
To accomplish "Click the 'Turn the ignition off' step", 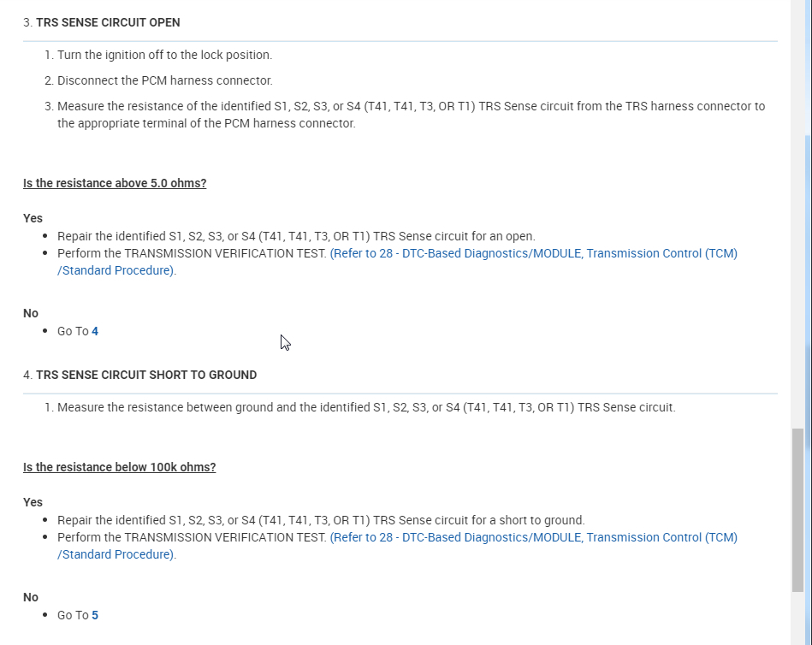I will (164, 55).
